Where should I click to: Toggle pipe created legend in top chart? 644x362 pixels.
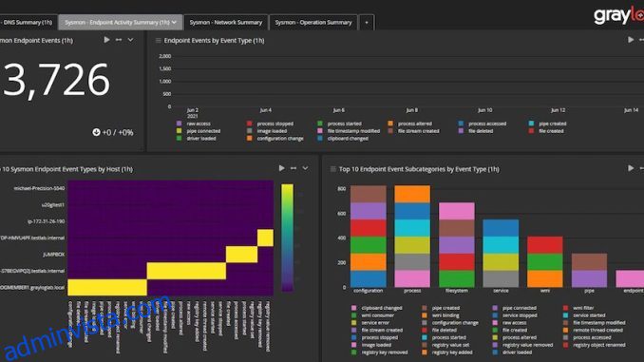click(548, 124)
